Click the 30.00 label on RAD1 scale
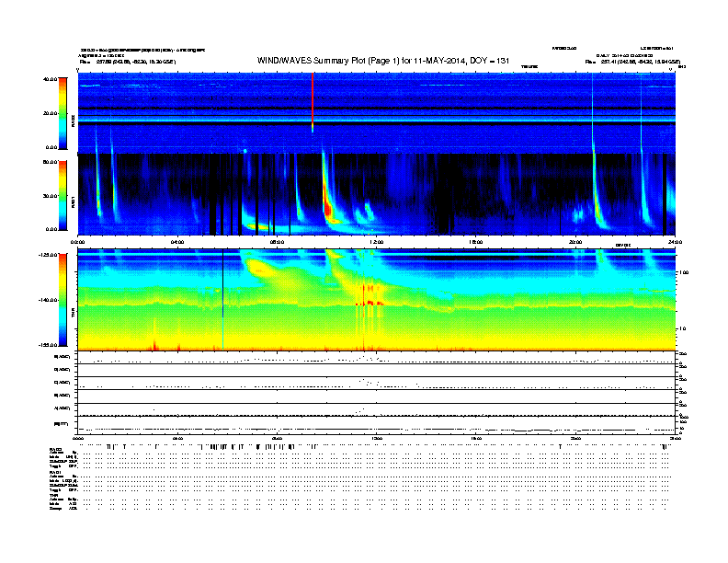This screenshot has height=563, width=728. point(51,196)
